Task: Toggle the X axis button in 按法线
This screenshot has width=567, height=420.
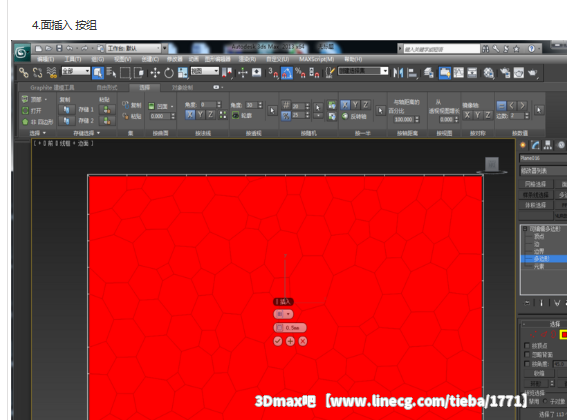Action: click(x=190, y=115)
